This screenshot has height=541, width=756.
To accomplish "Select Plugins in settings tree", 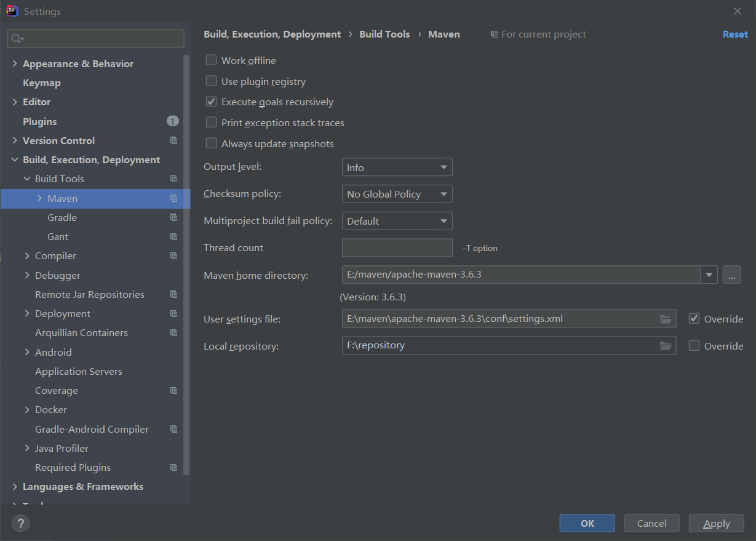I will (40, 121).
